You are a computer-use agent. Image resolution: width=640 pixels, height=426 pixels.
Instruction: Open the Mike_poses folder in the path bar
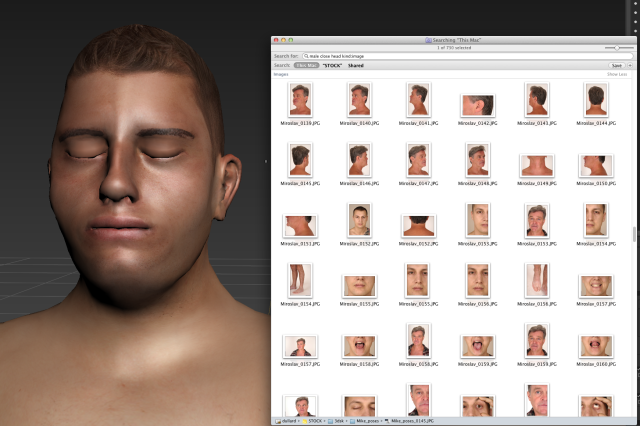click(364, 421)
